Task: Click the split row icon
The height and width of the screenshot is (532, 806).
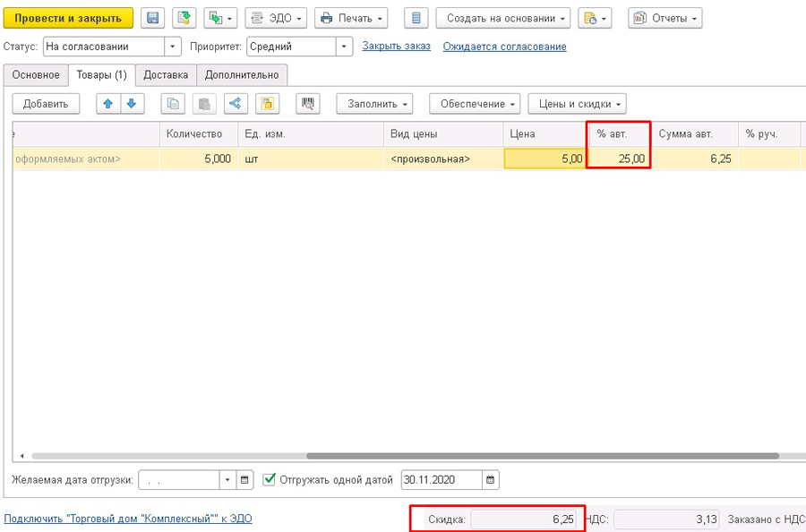Action: tap(235, 104)
